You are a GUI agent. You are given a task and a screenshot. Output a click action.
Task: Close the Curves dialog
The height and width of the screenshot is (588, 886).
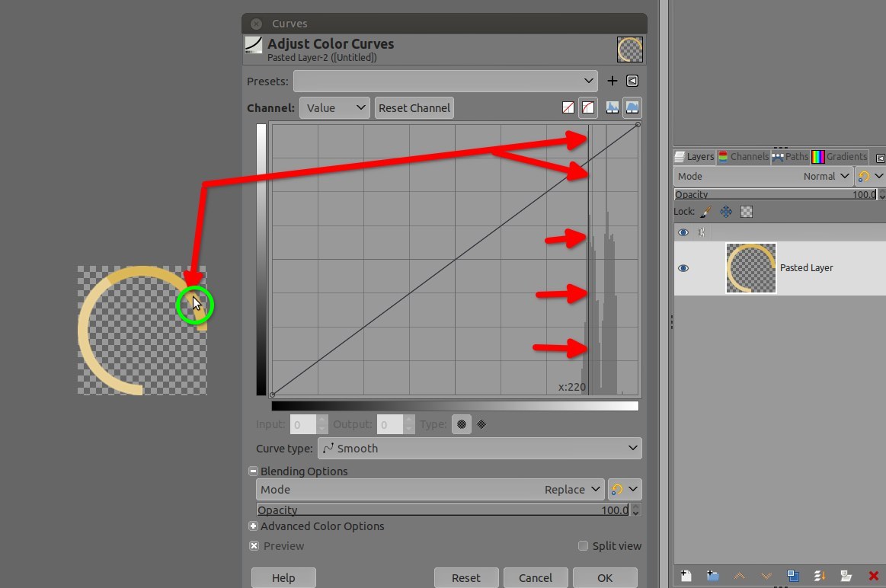(x=256, y=24)
